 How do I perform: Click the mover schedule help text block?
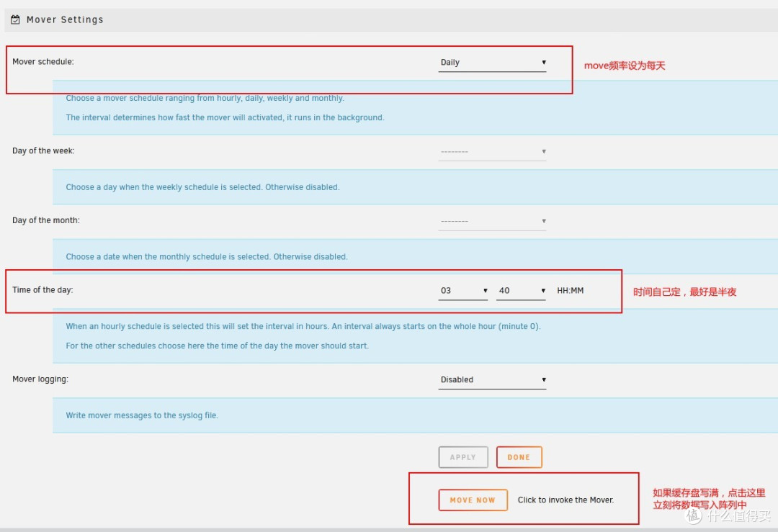[225, 108]
